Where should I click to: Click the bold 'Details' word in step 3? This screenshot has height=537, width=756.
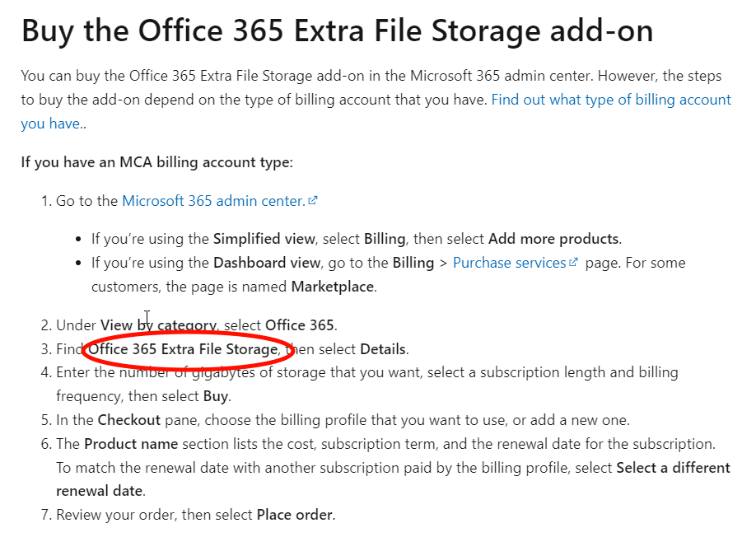coord(383,349)
